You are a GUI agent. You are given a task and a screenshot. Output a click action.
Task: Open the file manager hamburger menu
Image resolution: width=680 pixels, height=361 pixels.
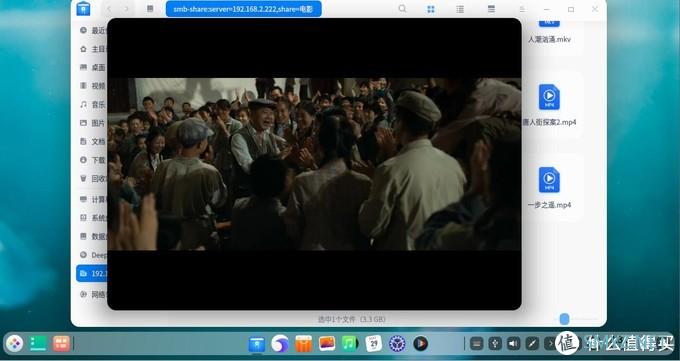523,9
